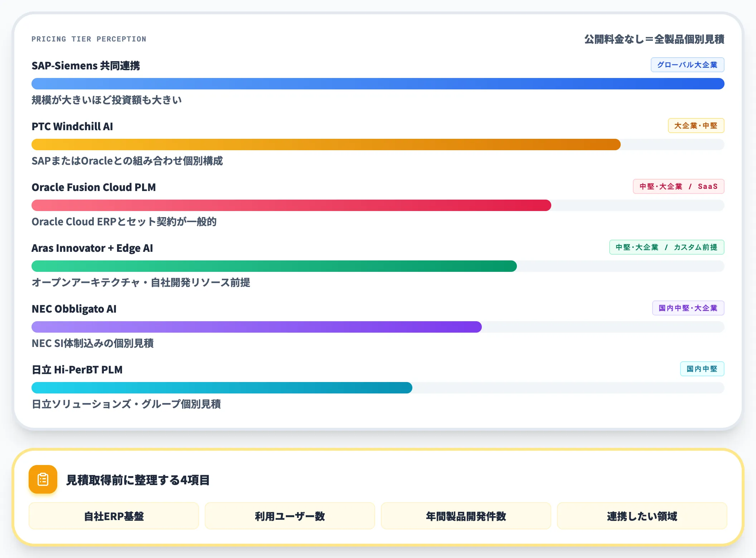Viewport: 756px width, 558px height.
Task: Click the 中堅・大企業 / SaaS badge
Action: (679, 186)
